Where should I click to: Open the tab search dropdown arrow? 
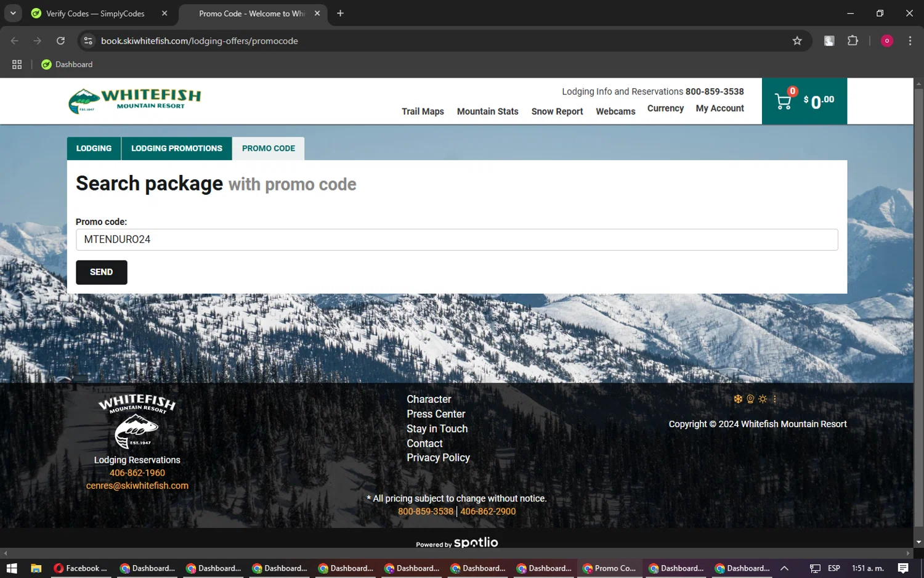13,13
